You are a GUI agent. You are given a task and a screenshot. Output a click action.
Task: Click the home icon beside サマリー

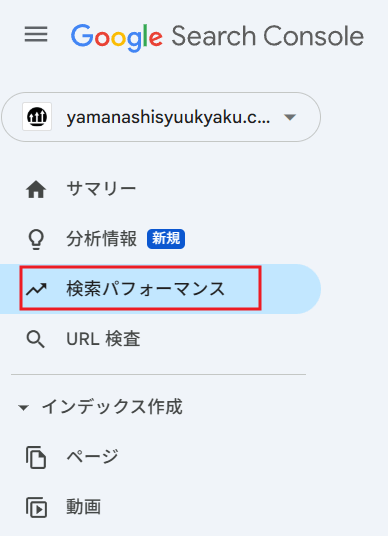(36, 189)
